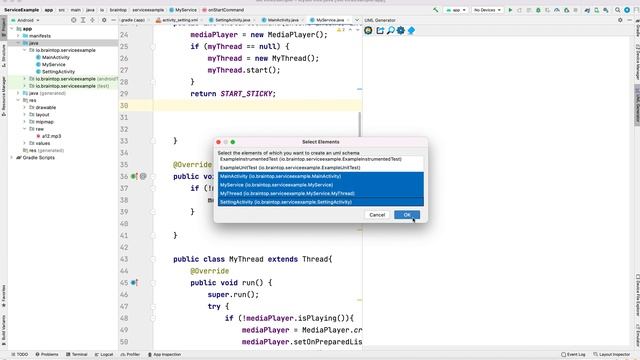
Task: Open the Terminal tool window
Action: 77,354
